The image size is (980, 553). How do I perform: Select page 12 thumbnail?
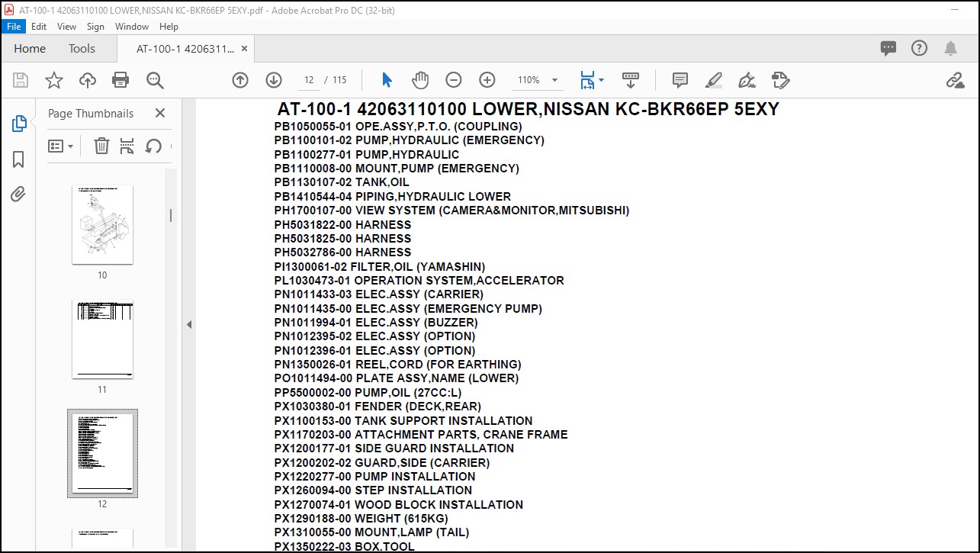(x=102, y=454)
